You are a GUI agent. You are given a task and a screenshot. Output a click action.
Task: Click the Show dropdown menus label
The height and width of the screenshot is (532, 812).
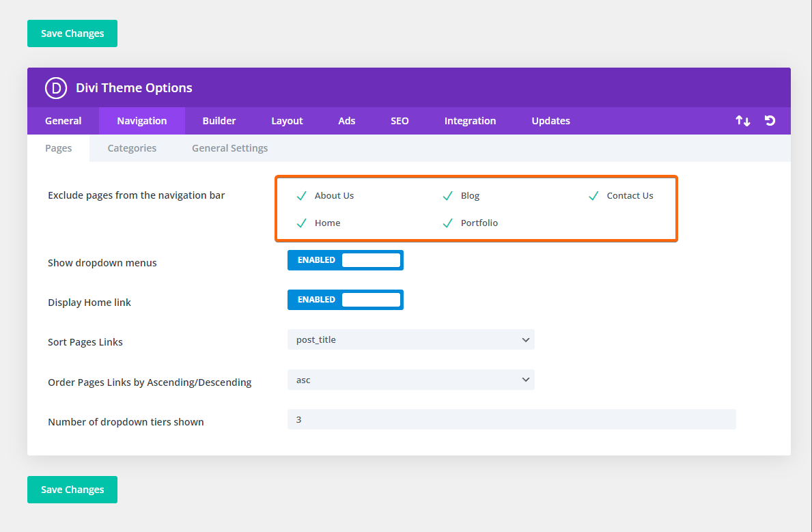point(102,263)
